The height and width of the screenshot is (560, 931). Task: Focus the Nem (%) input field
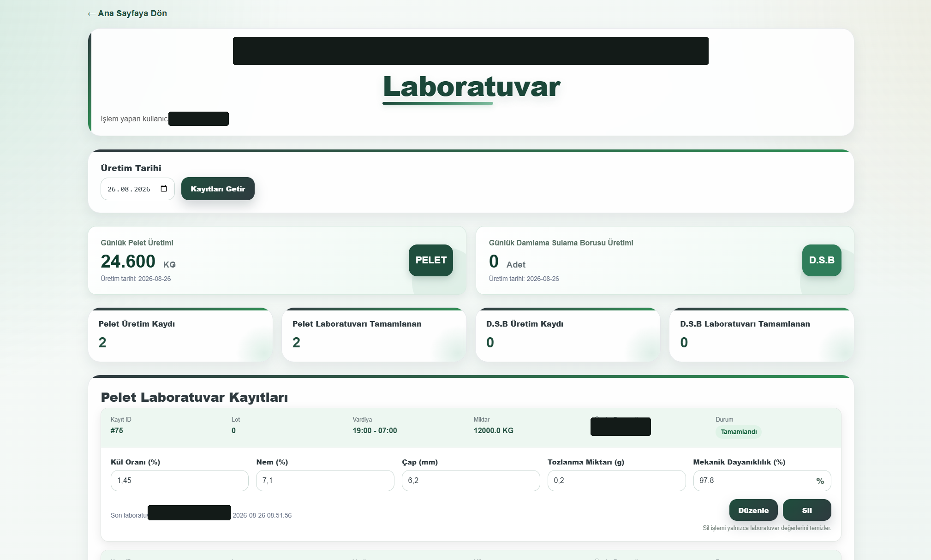point(325,481)
